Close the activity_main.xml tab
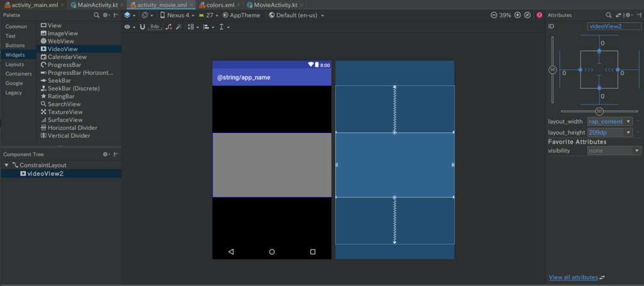The height and width of the screenshot is (286, 644). pyautogui.click(x=62, y=5)
